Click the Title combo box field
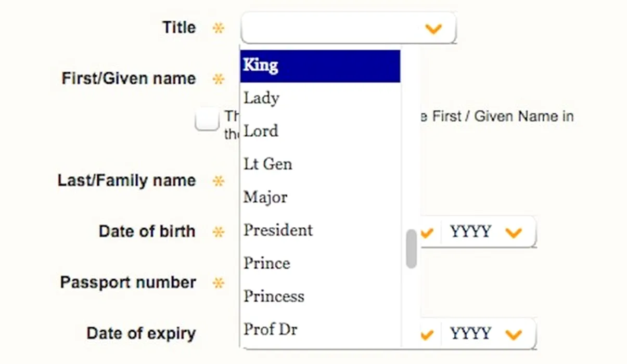Image resolution: width=627 pixels, height=364 pixels. pos(333,28)
